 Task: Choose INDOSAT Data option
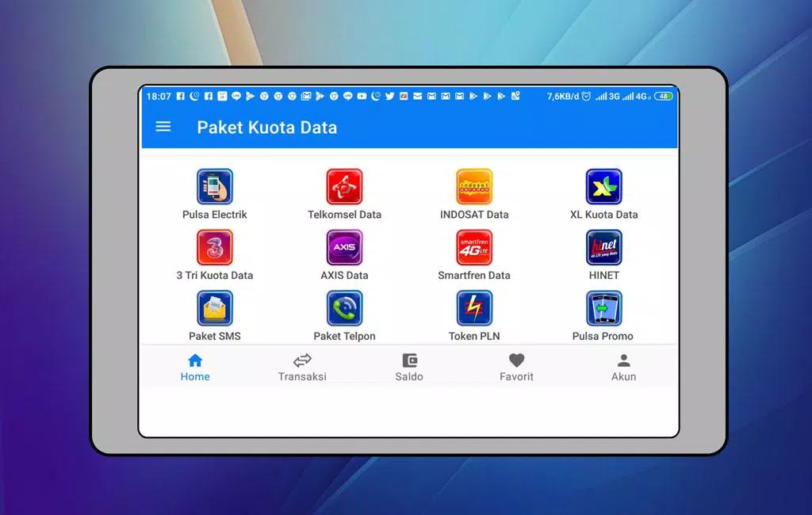coord(474,187)
